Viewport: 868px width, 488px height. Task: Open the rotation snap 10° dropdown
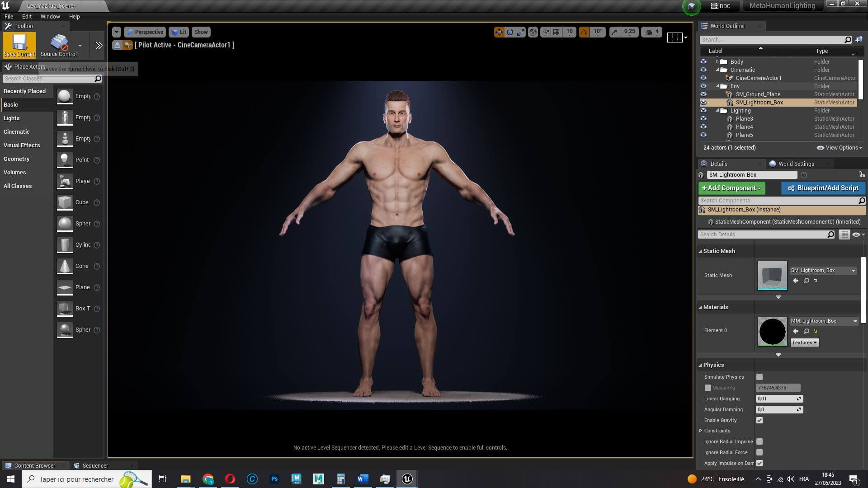tap(598, 32)
